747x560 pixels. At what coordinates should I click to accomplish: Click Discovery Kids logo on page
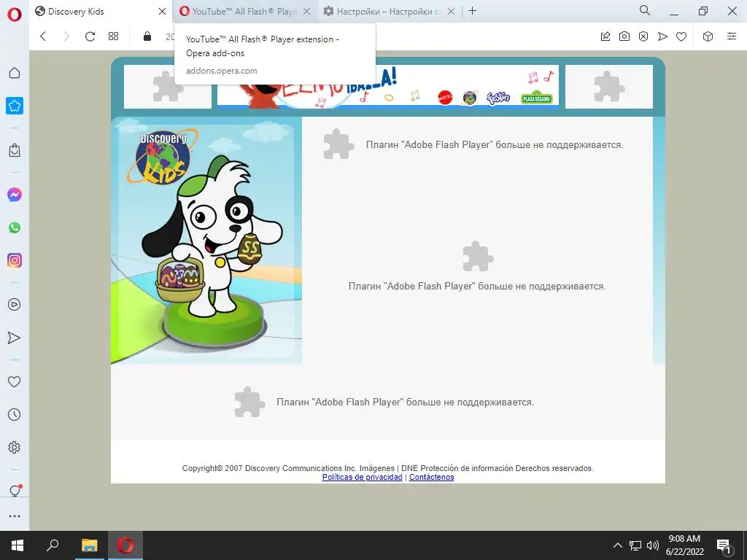click(162, 157)
